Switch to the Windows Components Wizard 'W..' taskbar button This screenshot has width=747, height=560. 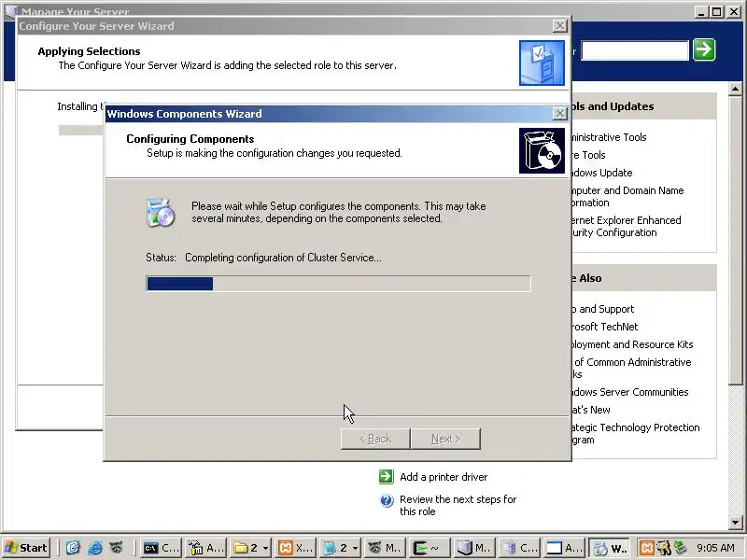point(609,548)
